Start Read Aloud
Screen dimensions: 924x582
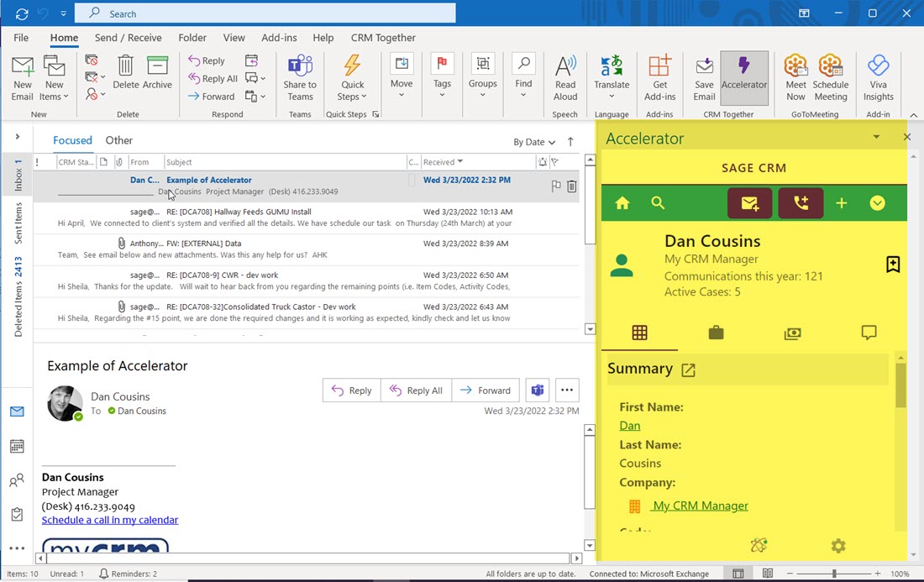[x=565, y=78]
